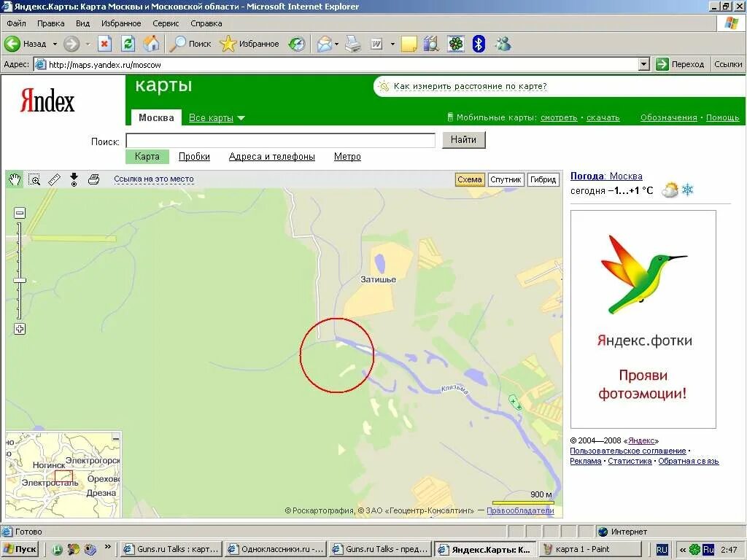The width and height of the screenshot is (747, 560).
Task: Click the map zoom slider handle
Action: pyautogui.click(x=20, y=281)
